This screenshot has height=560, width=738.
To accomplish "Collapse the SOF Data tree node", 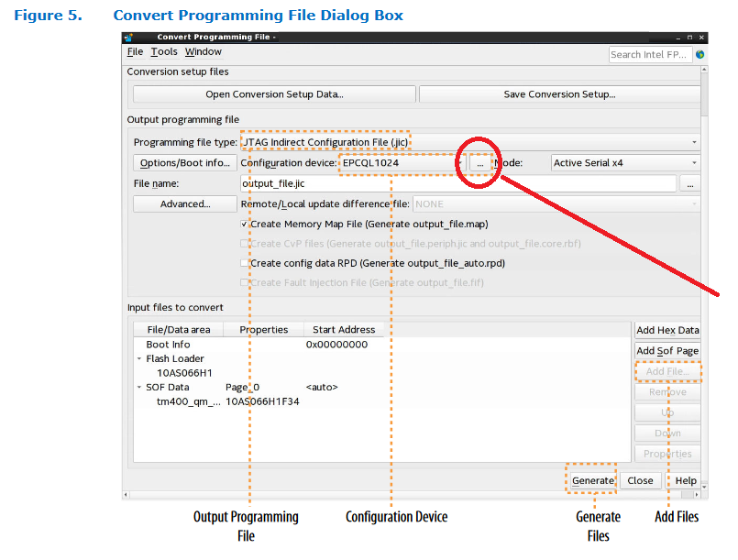I will click(x=139, y=388).
